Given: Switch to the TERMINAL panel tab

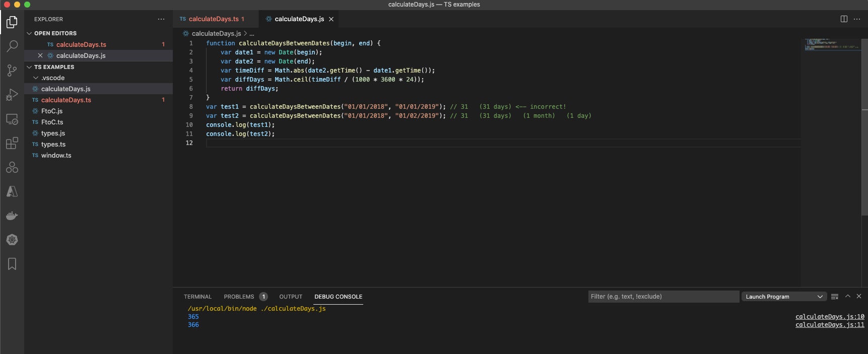Looking at the screenshot, I should 197,297.
